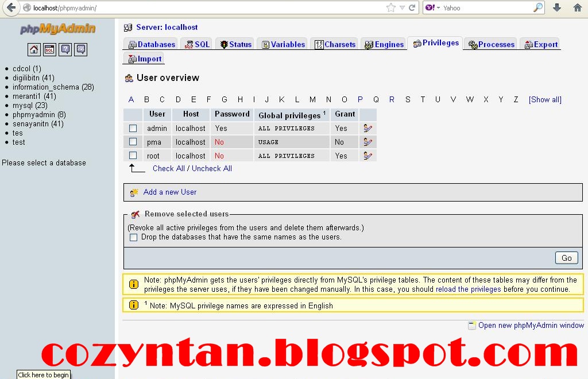588x379 pixels.
Task: Click the search magnifier icon
Action: tap(538, 7)
